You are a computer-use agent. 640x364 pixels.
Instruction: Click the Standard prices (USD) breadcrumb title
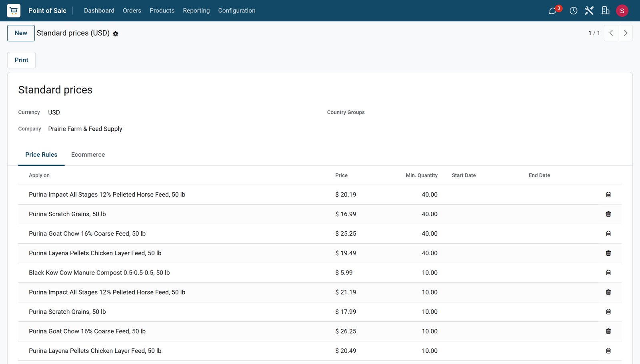[73, 33]
